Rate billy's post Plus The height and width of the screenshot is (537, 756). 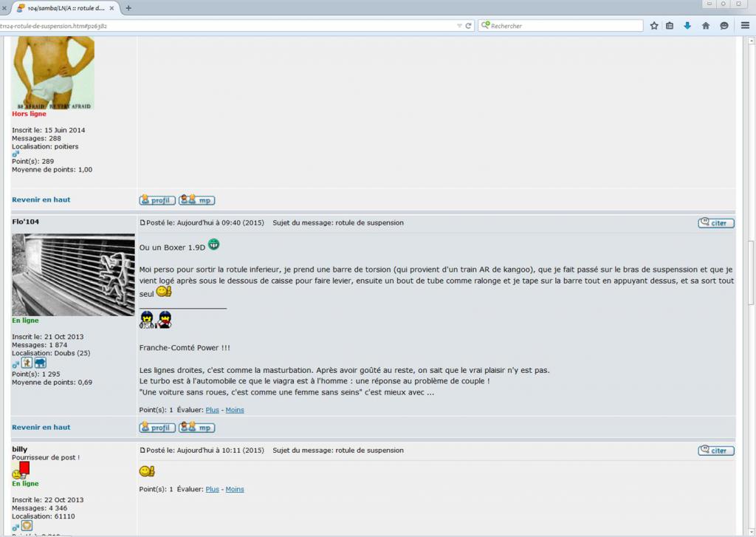tap(212, 489)
